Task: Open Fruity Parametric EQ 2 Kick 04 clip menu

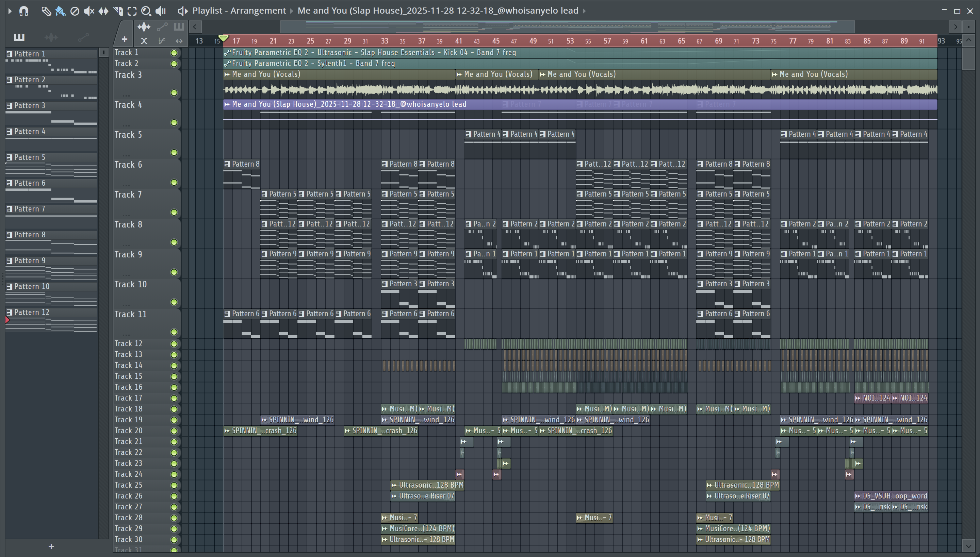Action: [227, 53]
